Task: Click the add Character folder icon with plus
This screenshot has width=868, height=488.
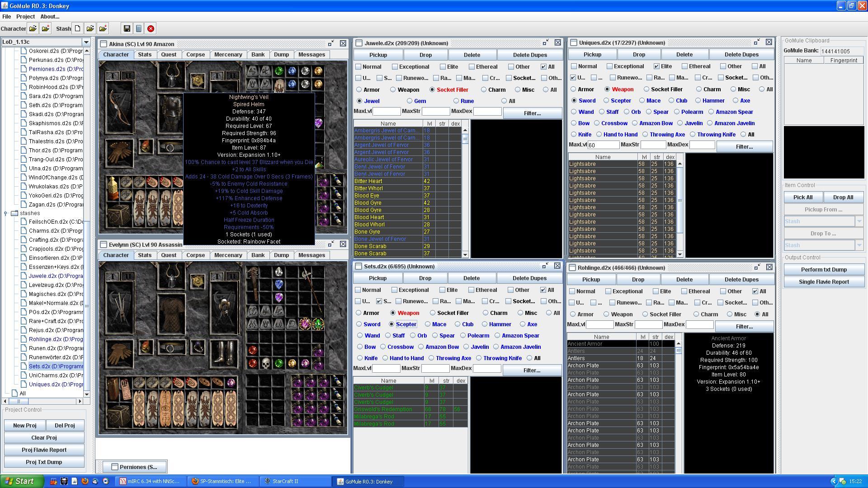Action: tap(46, 28)
